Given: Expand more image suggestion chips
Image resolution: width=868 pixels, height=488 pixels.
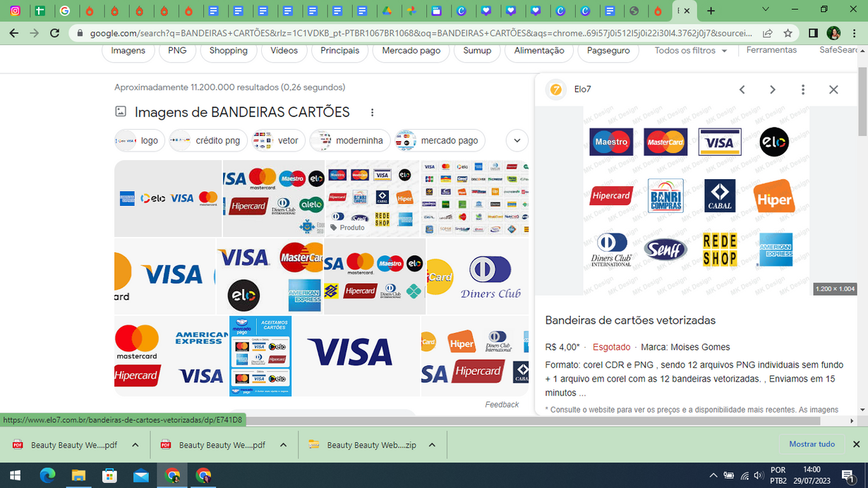Looking at the screenshot, I should pos(517,140).
